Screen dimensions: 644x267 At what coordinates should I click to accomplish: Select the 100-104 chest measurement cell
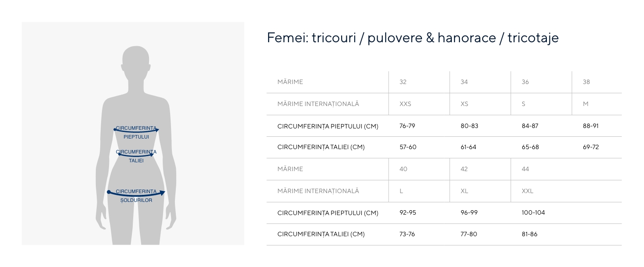click(x=533, y=213)
